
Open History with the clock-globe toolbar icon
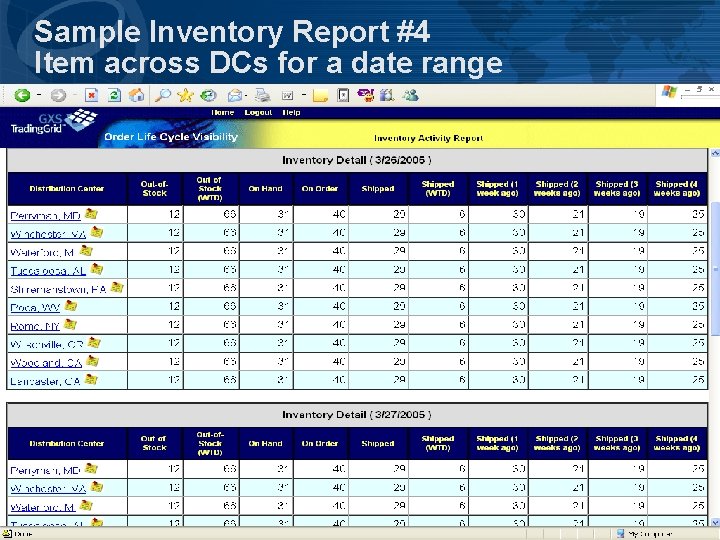click(x=208, y=96)
